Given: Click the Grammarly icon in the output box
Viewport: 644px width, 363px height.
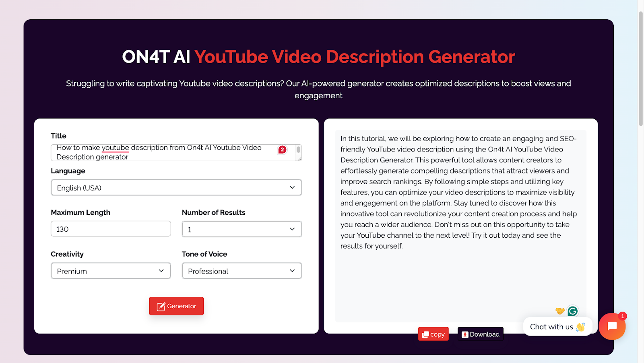Looking at the screenshot, I should (572, 311).
